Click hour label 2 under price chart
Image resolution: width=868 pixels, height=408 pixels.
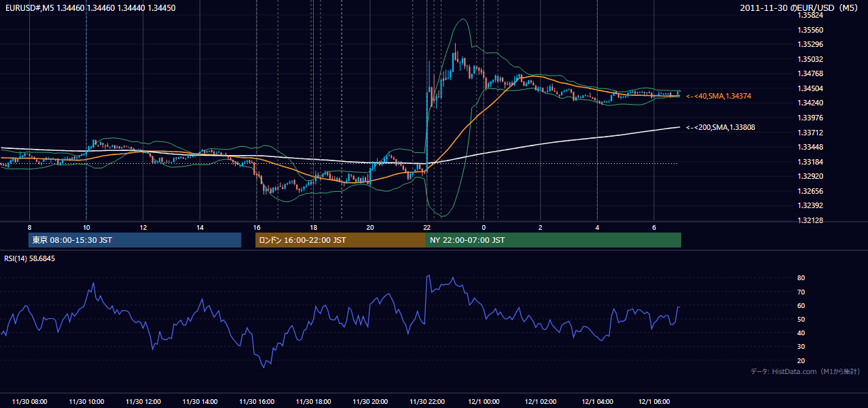[x=540, y=227]
